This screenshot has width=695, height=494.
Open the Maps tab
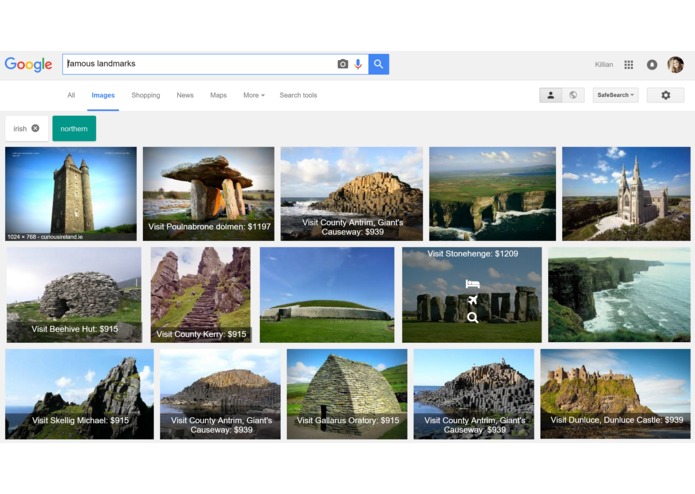[x=218, y=95]
